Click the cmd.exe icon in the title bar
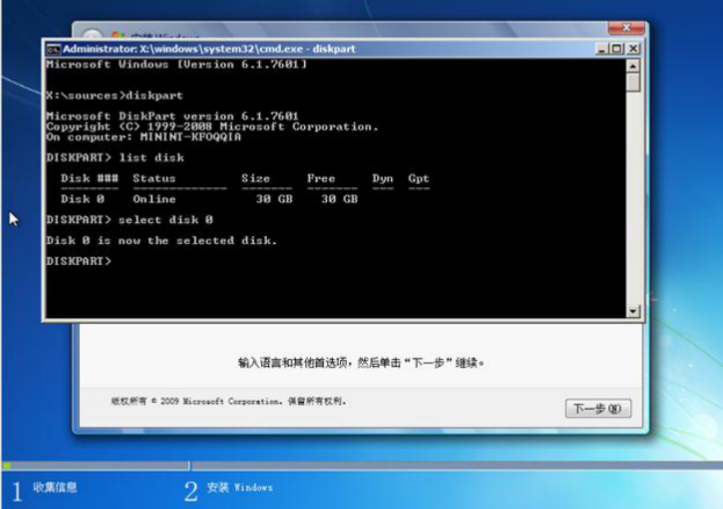 pos(53,49)
